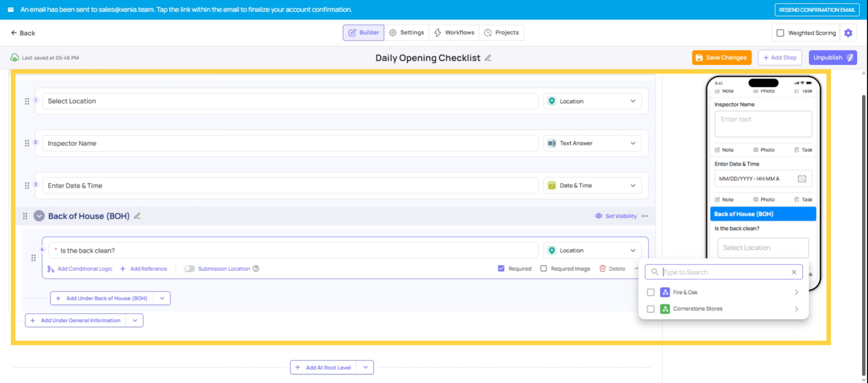Screen dimensions: 868x383
Task: Click Add Conditional Logic link
Action: [x=85, y=269]
